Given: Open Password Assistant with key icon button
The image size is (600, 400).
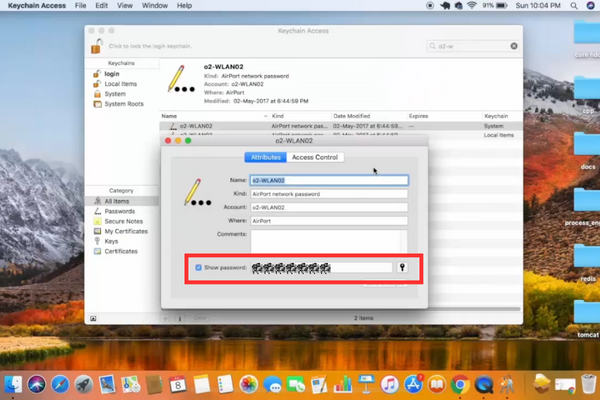Looking at the screenshot, I should click(x=402, y=267).
